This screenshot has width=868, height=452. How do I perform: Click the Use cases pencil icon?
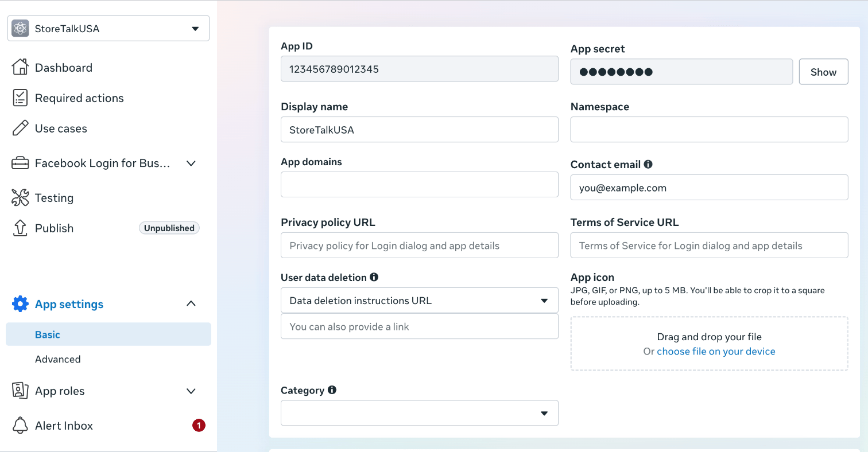point(20,128)
